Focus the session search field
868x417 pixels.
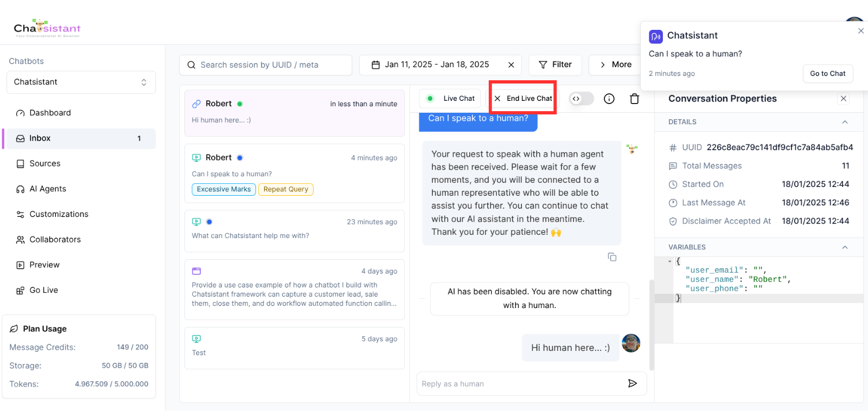pyautogui.click(x=266, y=65)
